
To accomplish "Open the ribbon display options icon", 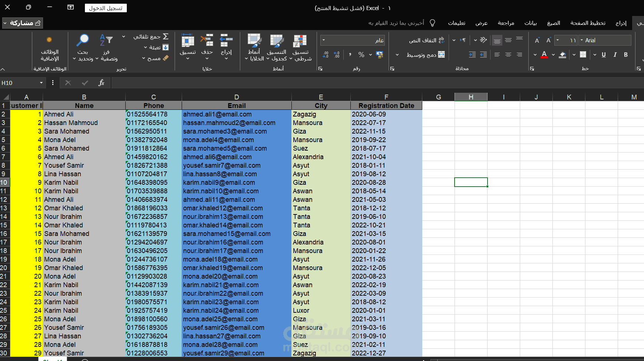I will [70, 7].
